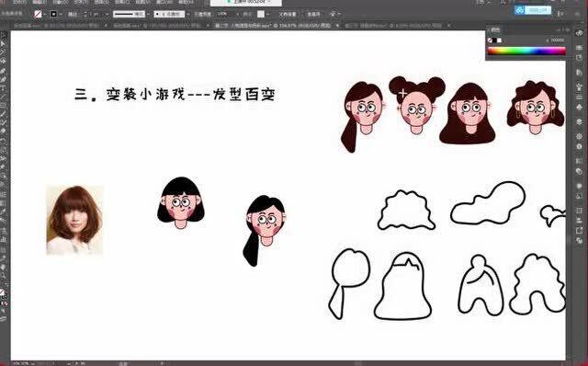Click the 首选项 button
Image resolution: width=588 pixels, height=366 pixels.
313,14
